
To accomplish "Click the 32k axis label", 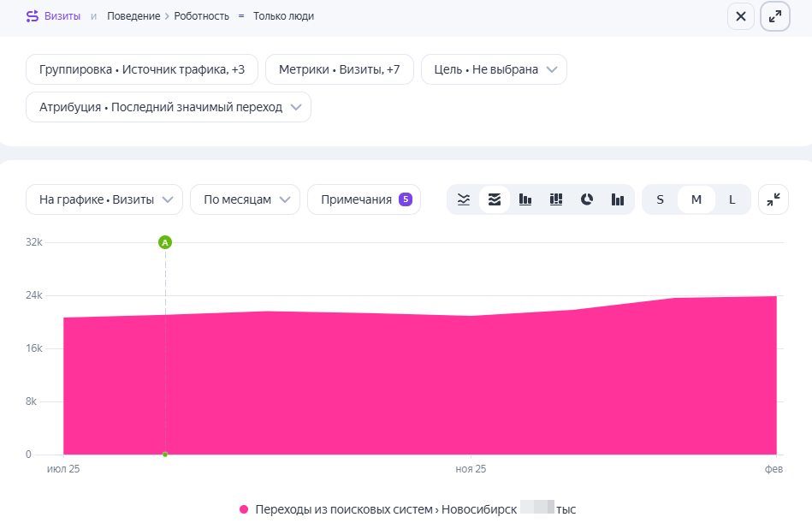I will [x=34, y=242].
